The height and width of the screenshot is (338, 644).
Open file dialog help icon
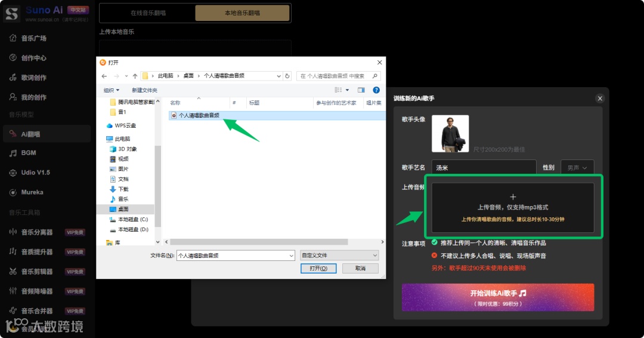point(376,90)
